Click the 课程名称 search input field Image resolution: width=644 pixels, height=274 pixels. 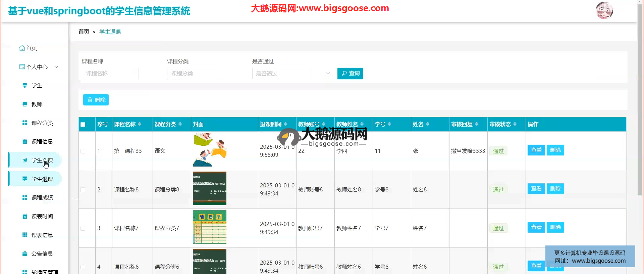[x=110, y=74]
